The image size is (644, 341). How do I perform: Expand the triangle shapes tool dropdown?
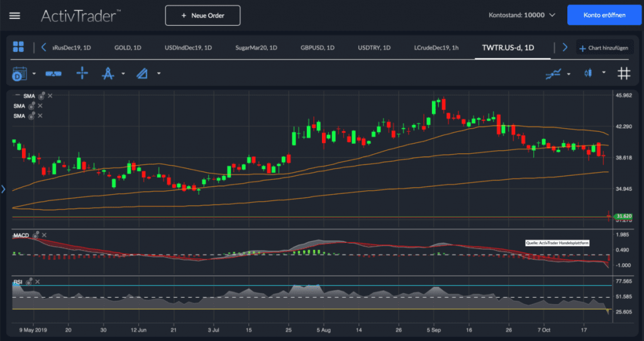click(x=158, y=74)
